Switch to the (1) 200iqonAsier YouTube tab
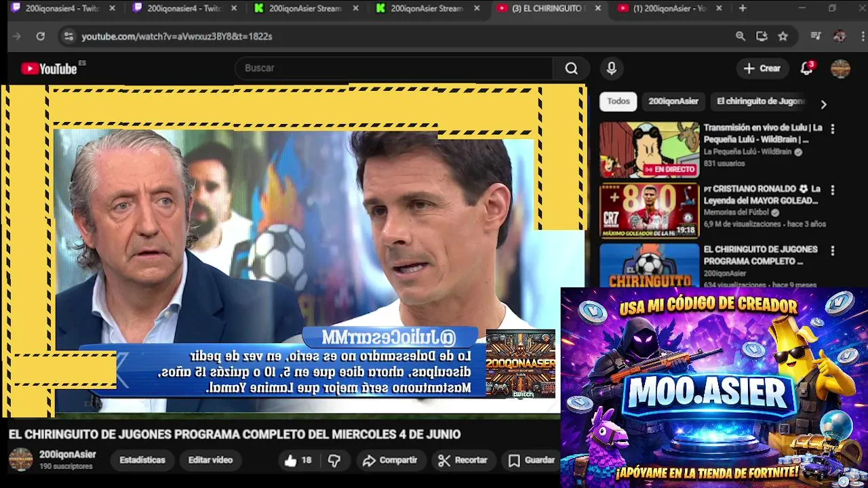The image size is (868, 488). click(x=668, y=8)
